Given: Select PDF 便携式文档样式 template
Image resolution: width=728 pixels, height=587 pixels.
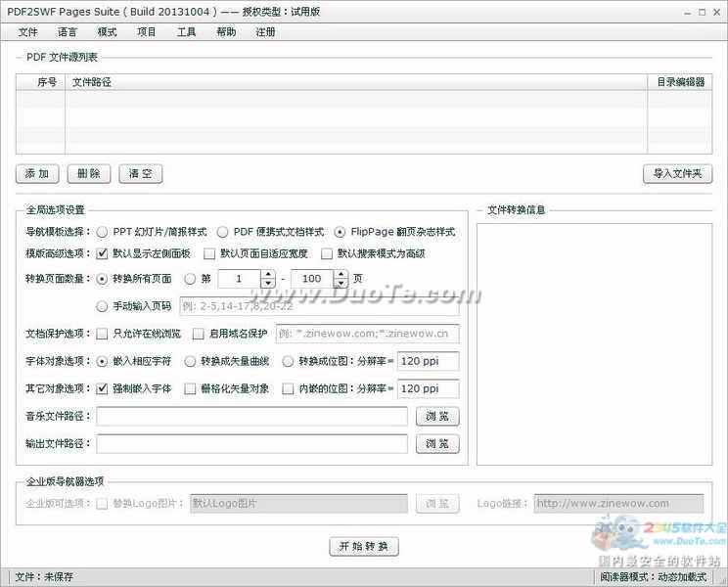Looking at the screenshot, I should [x=222, y=232].
